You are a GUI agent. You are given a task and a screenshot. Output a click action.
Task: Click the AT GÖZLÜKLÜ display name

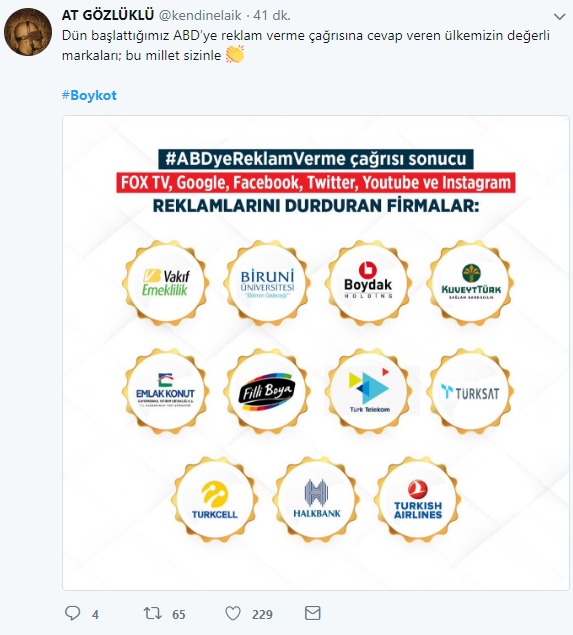(x=108, y=15)
